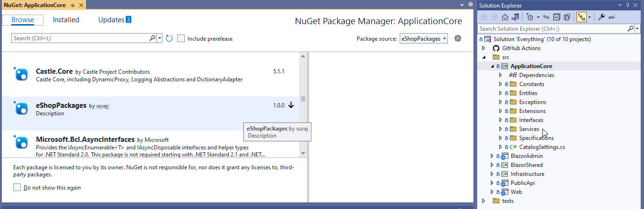Click the Microsoft.Bcl.AsyncInterfaces package icon

pyautogui.click(x=21, y=143)
